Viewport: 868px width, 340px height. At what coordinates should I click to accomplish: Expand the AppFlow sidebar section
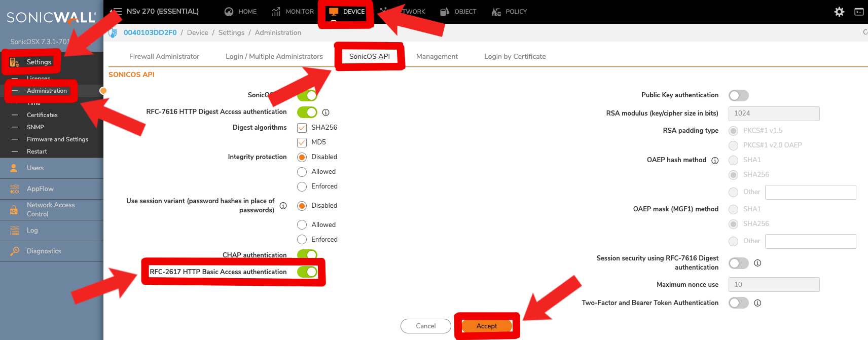point(40,189)
